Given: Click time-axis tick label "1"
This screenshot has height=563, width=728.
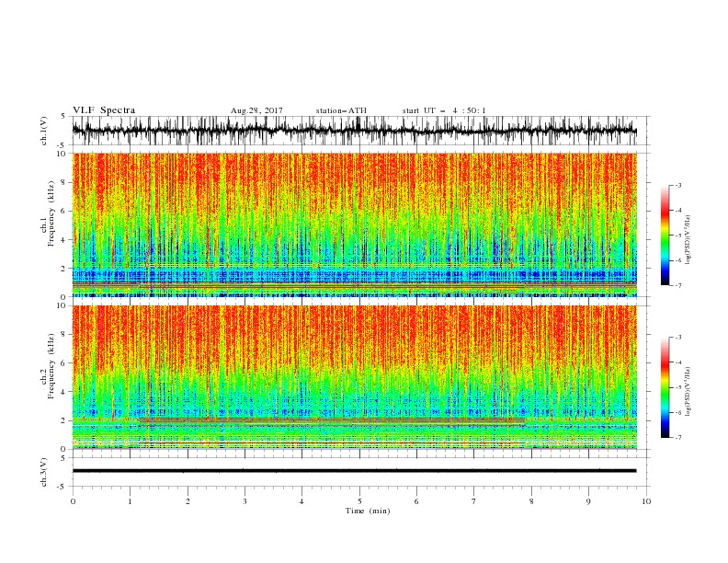Looking at the screenshot, I should 130,501.
